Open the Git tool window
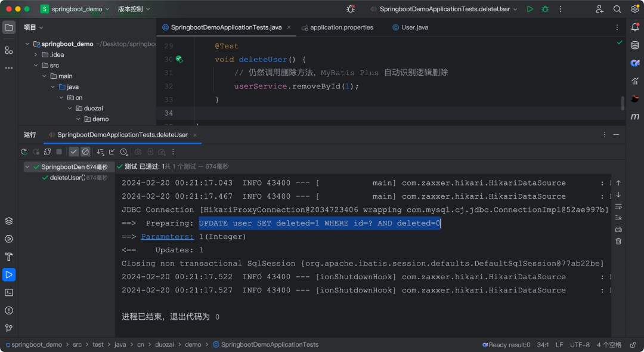 coord(9,328)
